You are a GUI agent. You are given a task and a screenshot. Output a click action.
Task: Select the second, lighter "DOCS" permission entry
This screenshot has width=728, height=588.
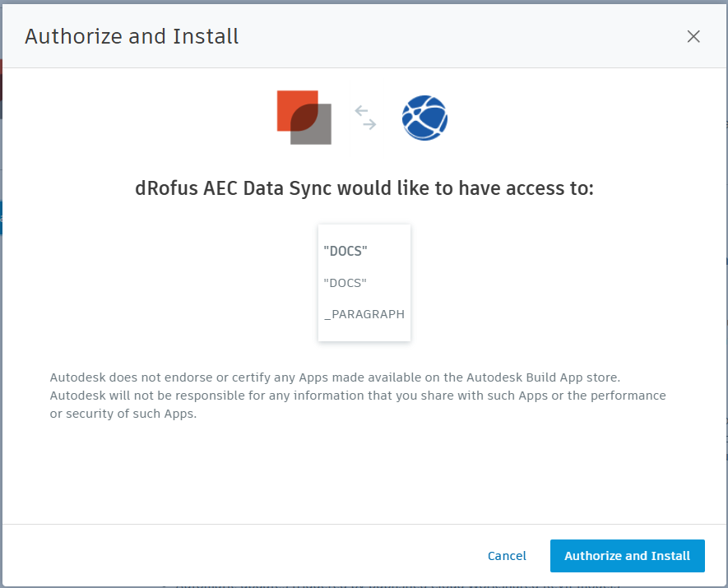(345, 283)
